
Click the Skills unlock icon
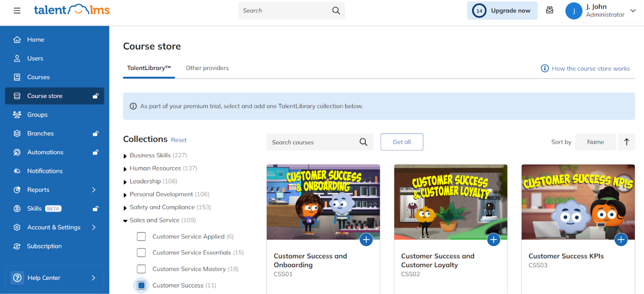(x=96, y=208)
